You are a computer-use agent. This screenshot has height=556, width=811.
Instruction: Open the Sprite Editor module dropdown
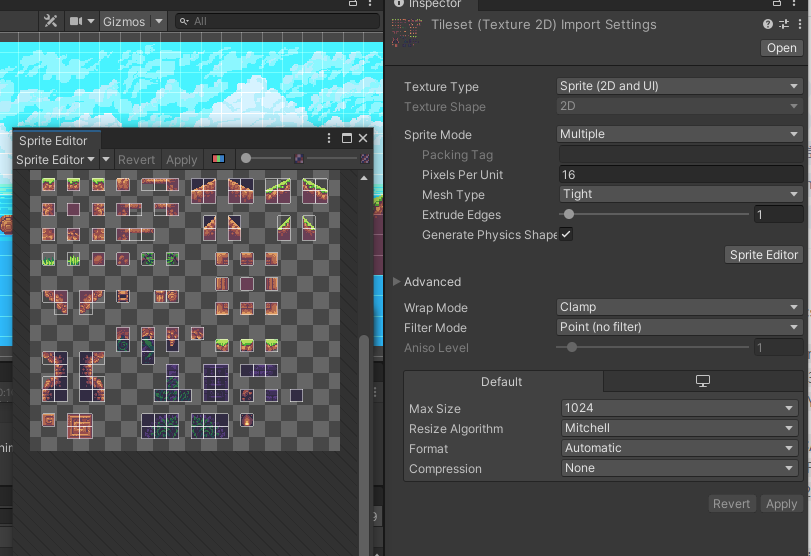(x=55, y=160)
